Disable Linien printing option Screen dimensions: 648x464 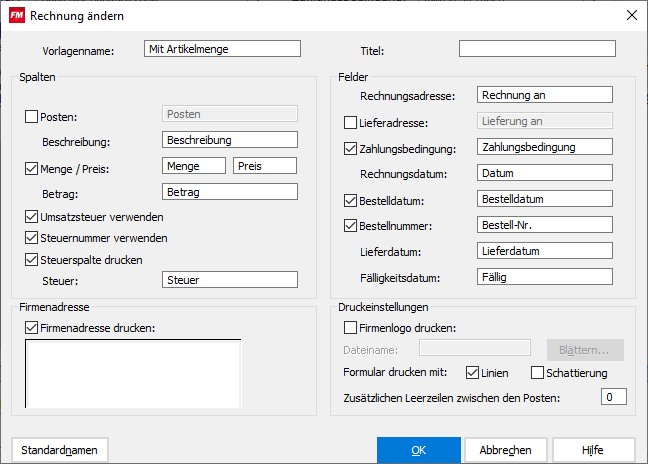473,373
